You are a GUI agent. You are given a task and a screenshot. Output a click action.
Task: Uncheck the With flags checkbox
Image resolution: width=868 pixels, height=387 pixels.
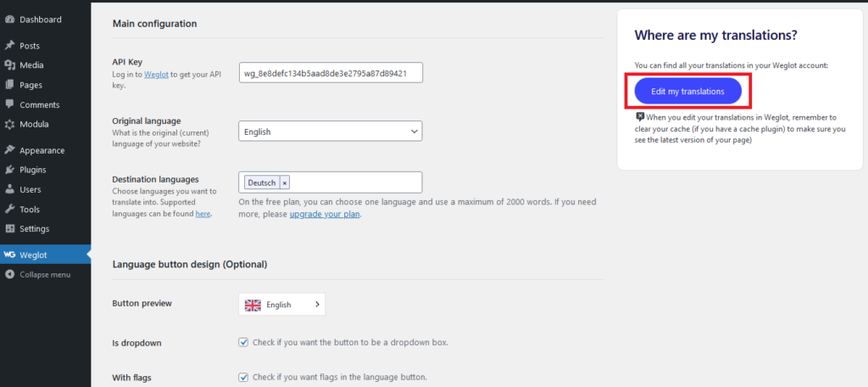point(244,377)
